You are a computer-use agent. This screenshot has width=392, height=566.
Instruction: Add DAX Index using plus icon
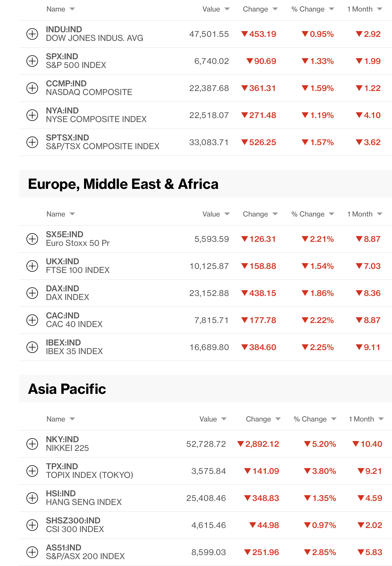(32, 293)
